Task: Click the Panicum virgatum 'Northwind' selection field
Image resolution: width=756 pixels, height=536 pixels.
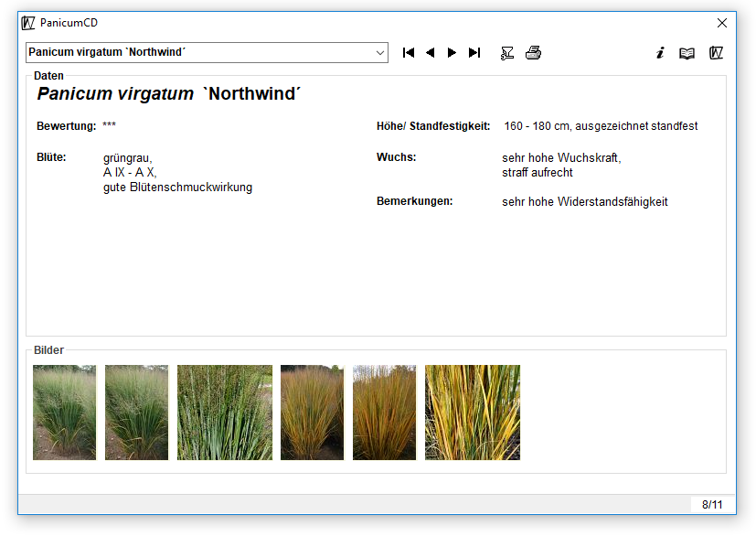Action: pyautogui.click(x=199, y=53)
